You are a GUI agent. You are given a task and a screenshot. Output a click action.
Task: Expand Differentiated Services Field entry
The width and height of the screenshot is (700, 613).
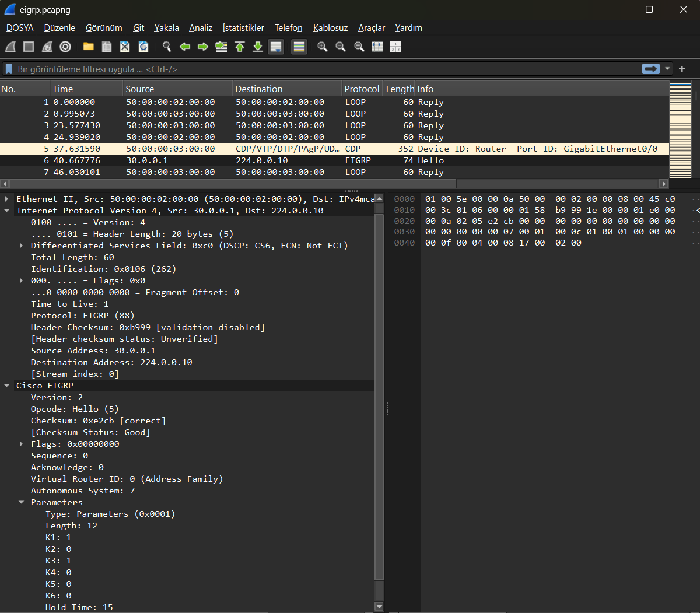(x=22, y=246)
